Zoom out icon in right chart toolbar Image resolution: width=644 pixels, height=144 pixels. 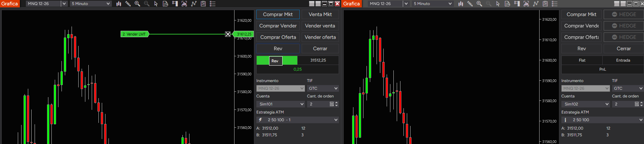tap(489, 4)
